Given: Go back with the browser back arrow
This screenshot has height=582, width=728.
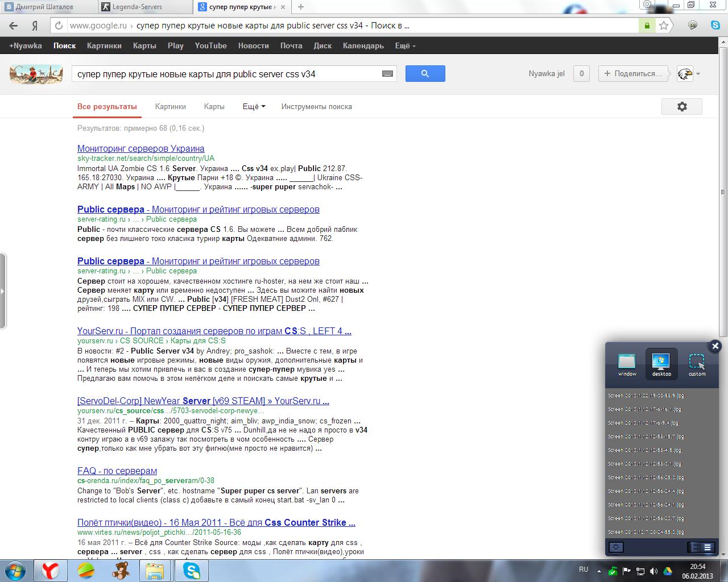Looking at the screenshot, I should (x=14, y=26).
